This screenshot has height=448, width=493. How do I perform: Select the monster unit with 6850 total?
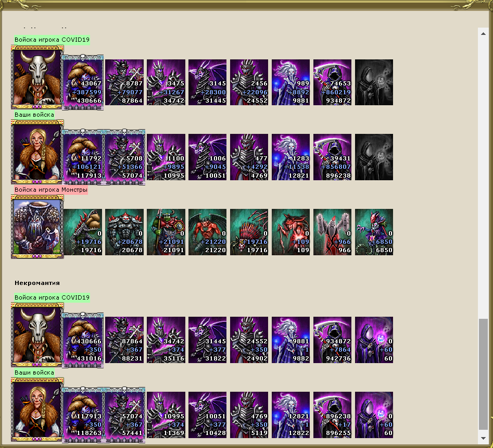374,232
